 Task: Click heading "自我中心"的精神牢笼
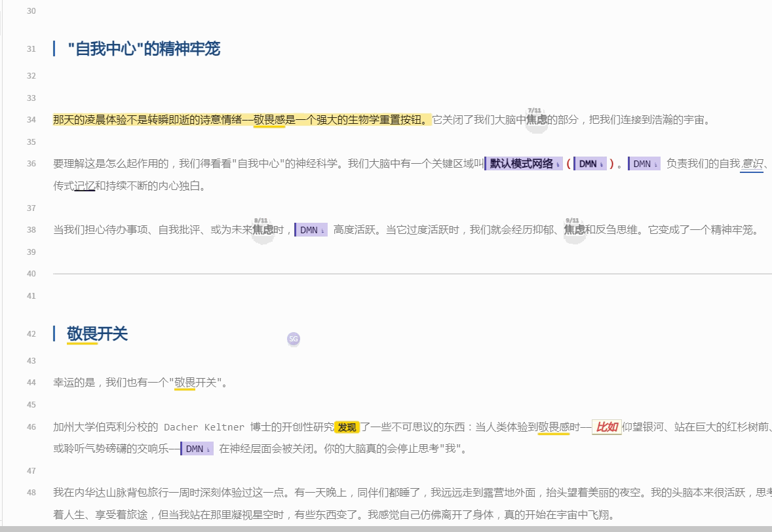pos(144,48)
